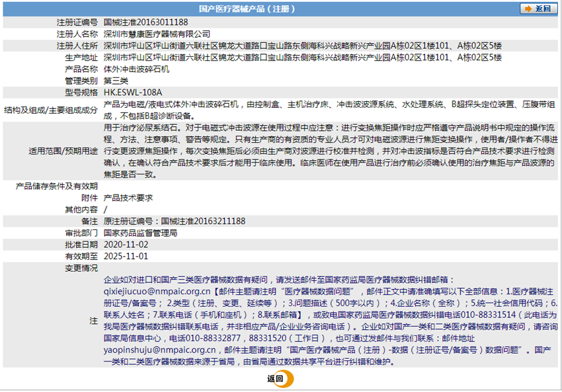This screenshot has width=562, height=392.
Task: Click the 返回 button in the top header
Action: [x=538, y=9]
